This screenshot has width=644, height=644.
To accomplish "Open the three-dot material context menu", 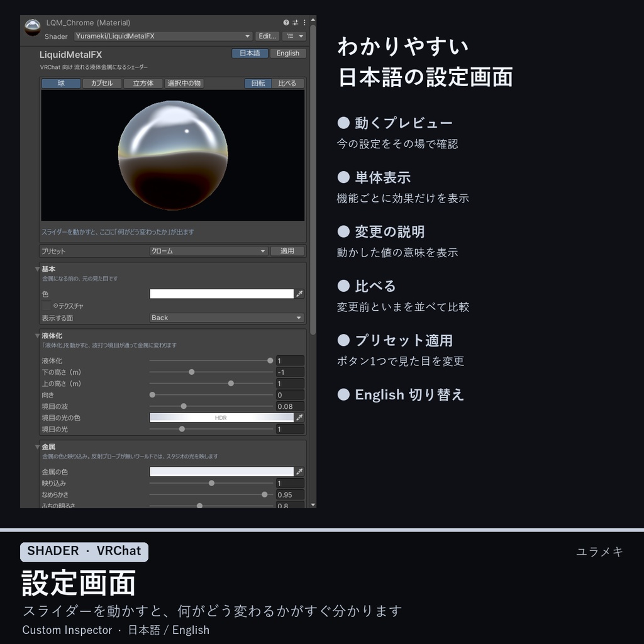I will [x=304, y=23].
